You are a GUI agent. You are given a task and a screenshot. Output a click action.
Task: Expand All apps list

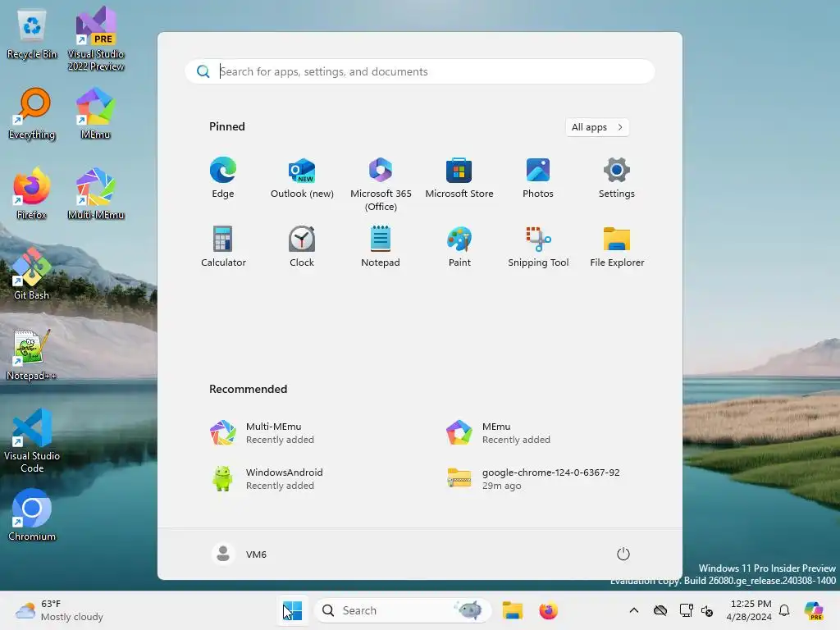pyautogui.click(x=597, y=127)
